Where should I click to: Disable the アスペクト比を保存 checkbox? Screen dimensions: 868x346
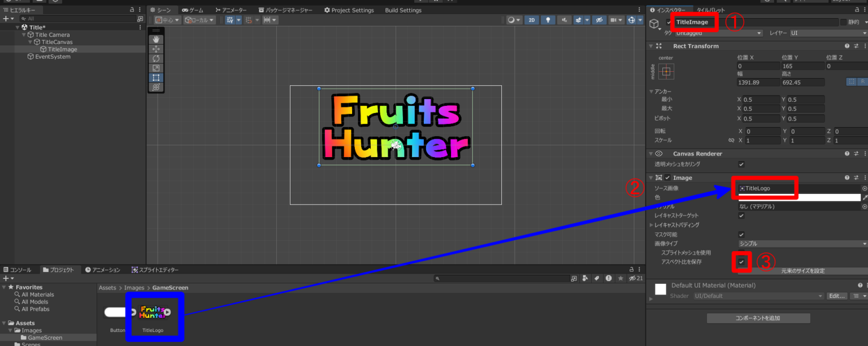point(741,262)
